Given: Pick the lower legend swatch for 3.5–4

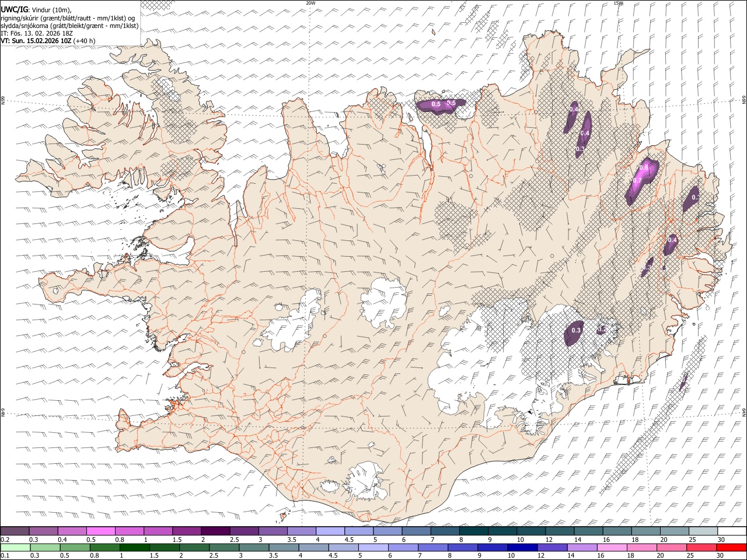Looking at the screenshot, I should point(284,548).
